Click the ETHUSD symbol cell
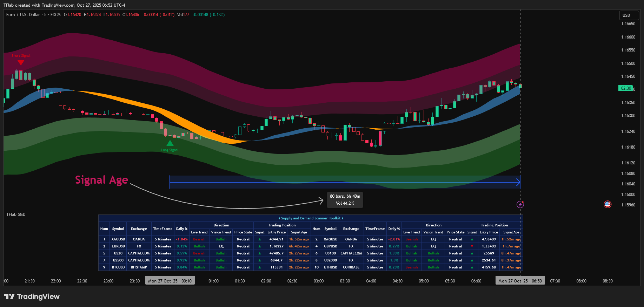This screenshot has width=644, height=307. click(x=331, y=267)
